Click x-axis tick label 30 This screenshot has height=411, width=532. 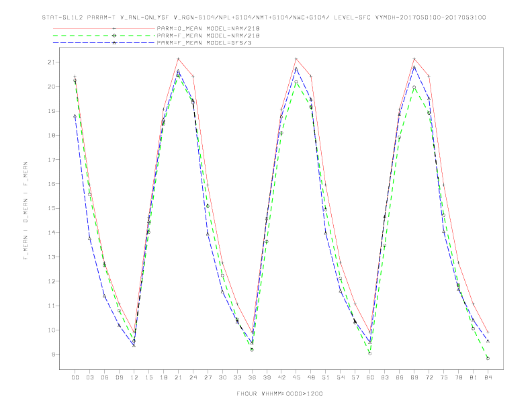222,377
